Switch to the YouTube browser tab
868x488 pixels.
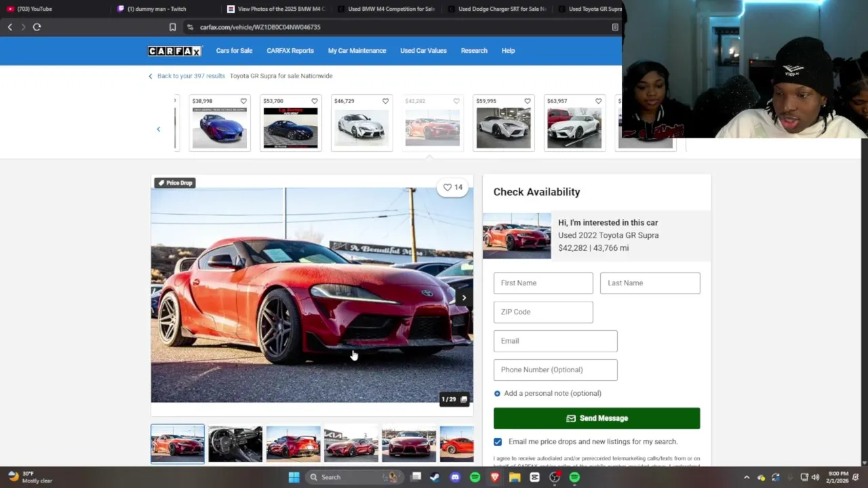[54, 9]
